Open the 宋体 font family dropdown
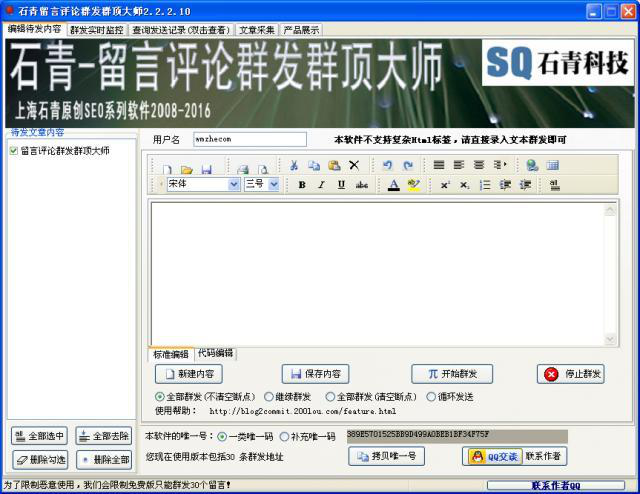Screen dimensions: 640x494 pos(234,185)
